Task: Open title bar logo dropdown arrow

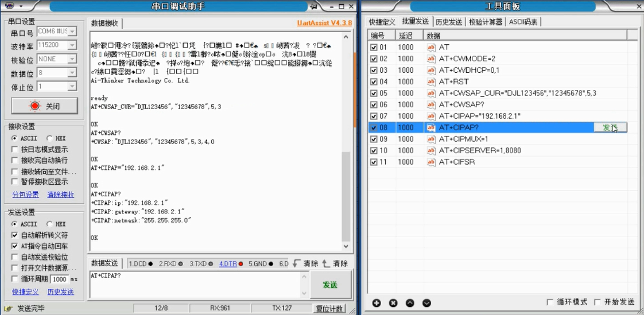Action: point(21,6)
